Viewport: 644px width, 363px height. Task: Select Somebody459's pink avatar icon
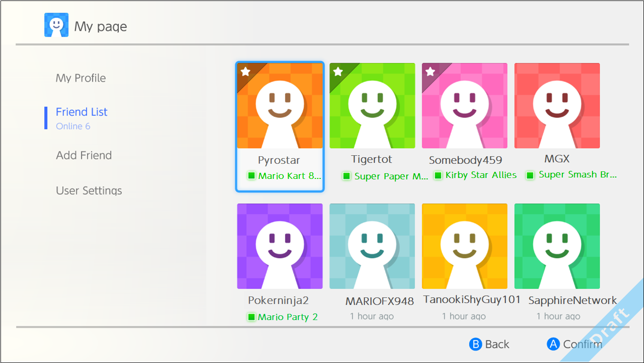tap(464, 105)
